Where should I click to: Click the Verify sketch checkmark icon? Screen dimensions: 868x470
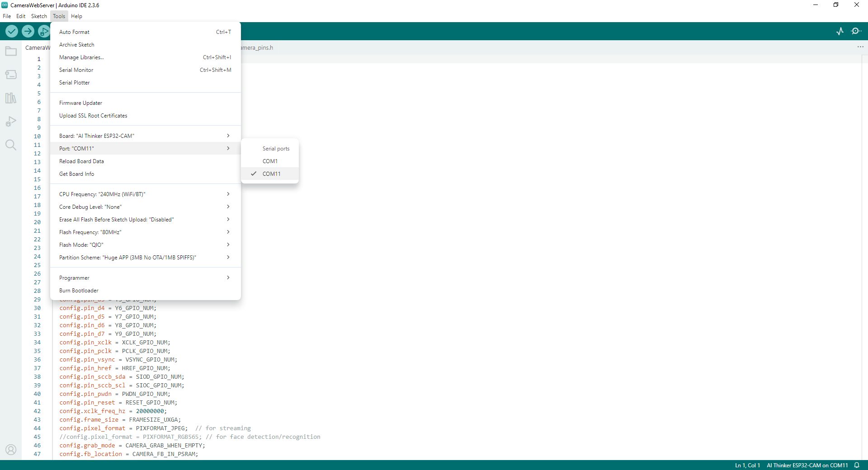click(x=12, y=31)
